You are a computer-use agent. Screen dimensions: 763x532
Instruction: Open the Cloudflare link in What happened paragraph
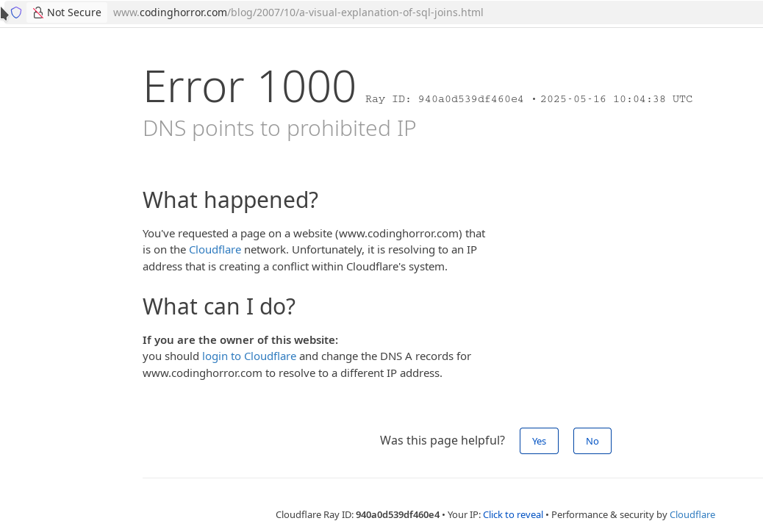tap(215, 250)
